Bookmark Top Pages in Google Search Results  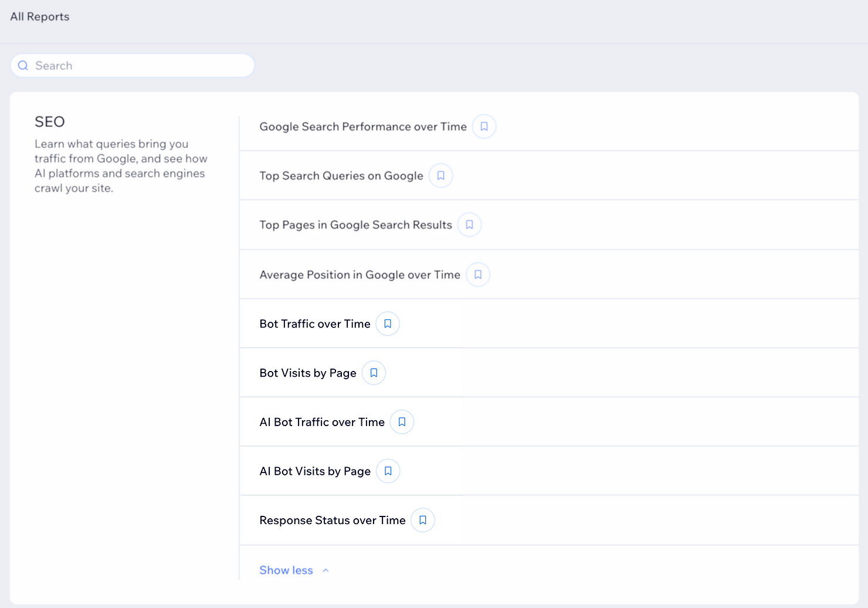pos(469,225)
